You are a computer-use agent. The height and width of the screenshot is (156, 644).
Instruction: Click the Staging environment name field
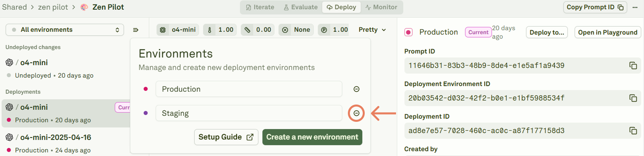tap(249, 113)
